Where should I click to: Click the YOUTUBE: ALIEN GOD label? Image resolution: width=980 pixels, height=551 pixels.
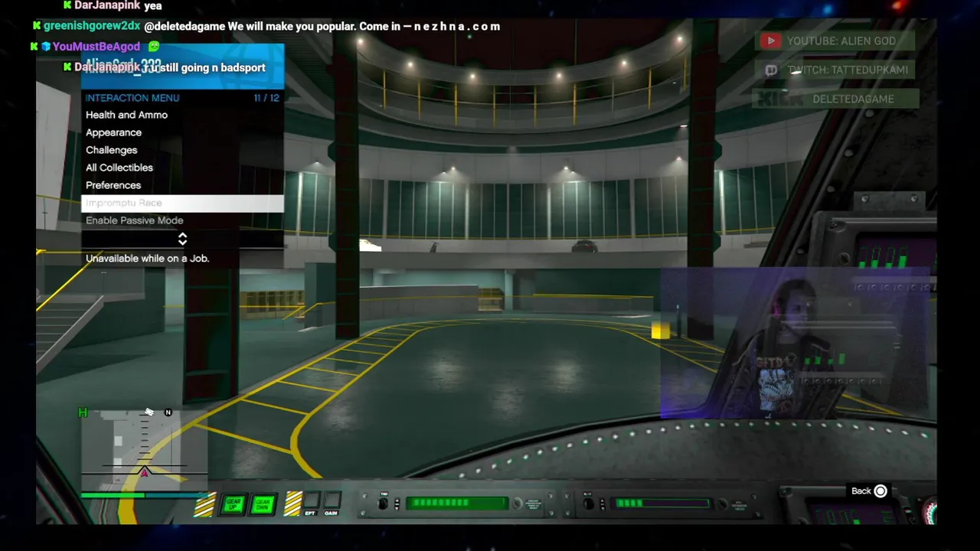(841, 41)
